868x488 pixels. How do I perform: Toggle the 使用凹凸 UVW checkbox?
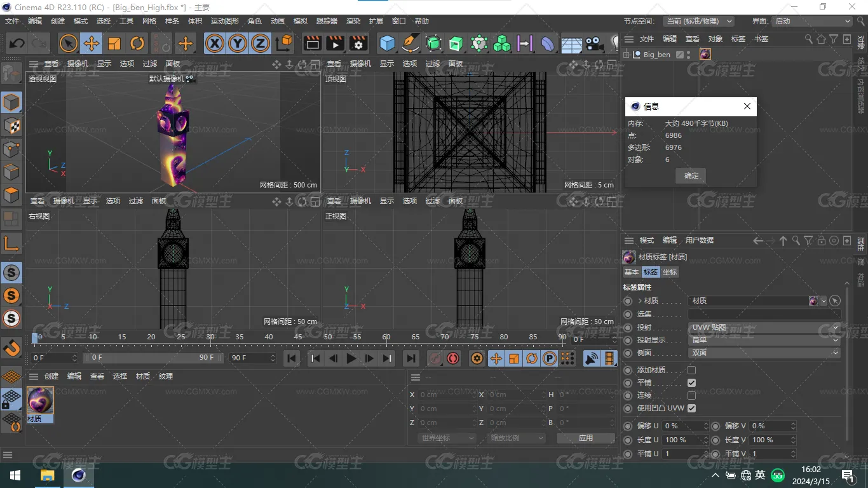[x=691, y=408]
